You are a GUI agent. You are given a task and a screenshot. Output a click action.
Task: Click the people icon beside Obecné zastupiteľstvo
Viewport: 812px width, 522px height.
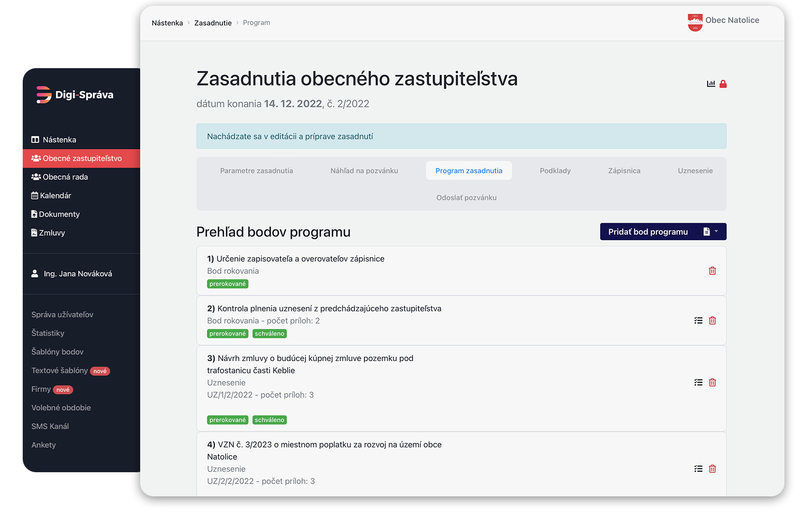click(36, 158)
